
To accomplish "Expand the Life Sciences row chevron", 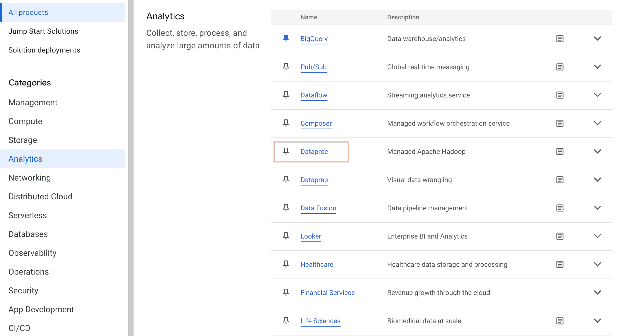I will [598, 321].
